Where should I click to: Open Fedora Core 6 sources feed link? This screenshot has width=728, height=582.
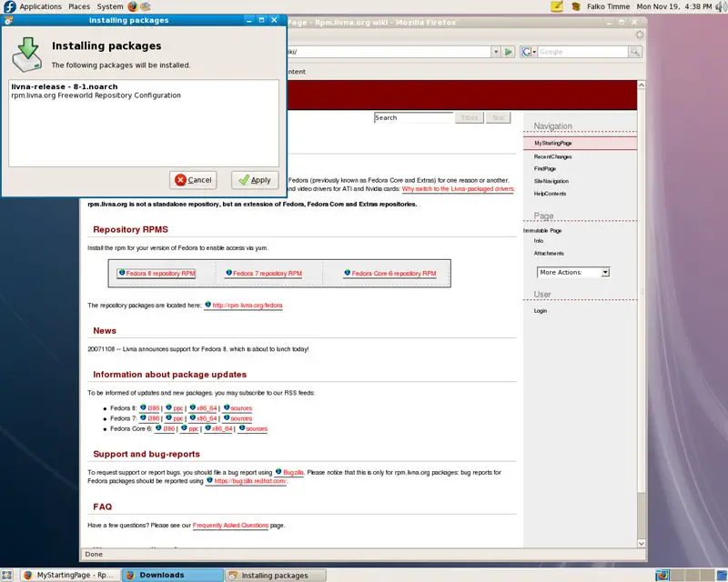pyautogui.click(x=257, y=429)
